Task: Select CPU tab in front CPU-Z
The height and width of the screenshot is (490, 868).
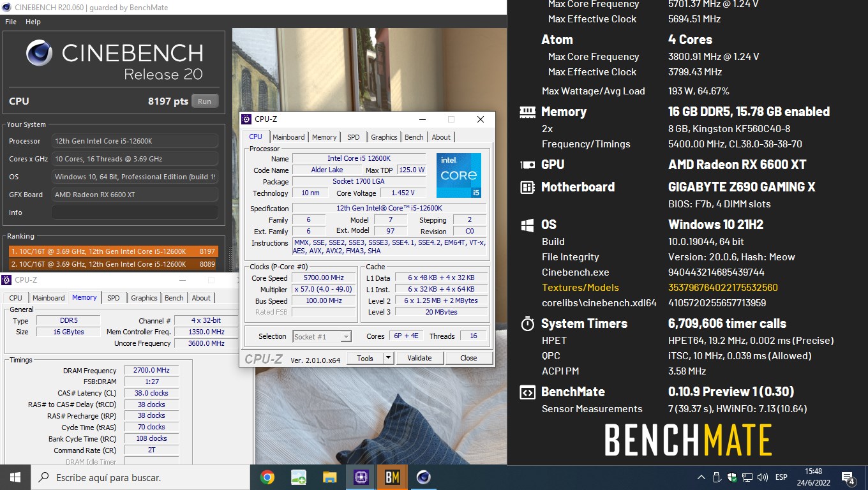Action: [x=255, y=137]
